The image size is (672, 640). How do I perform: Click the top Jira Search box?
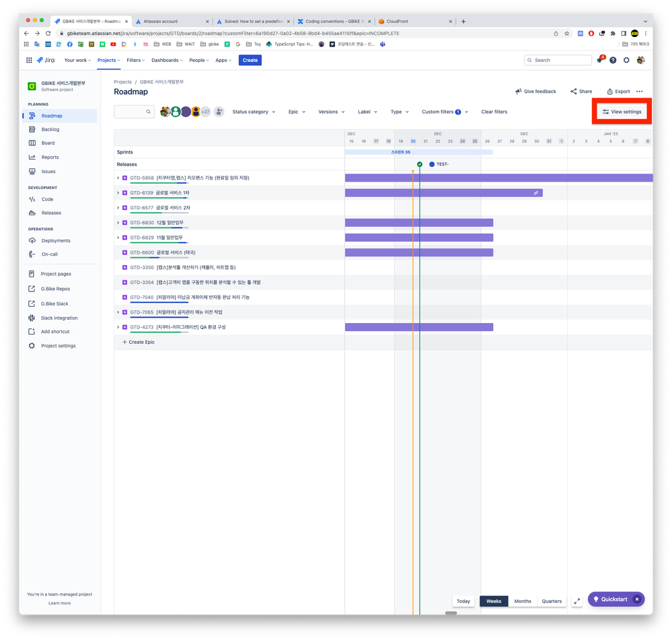558,61
